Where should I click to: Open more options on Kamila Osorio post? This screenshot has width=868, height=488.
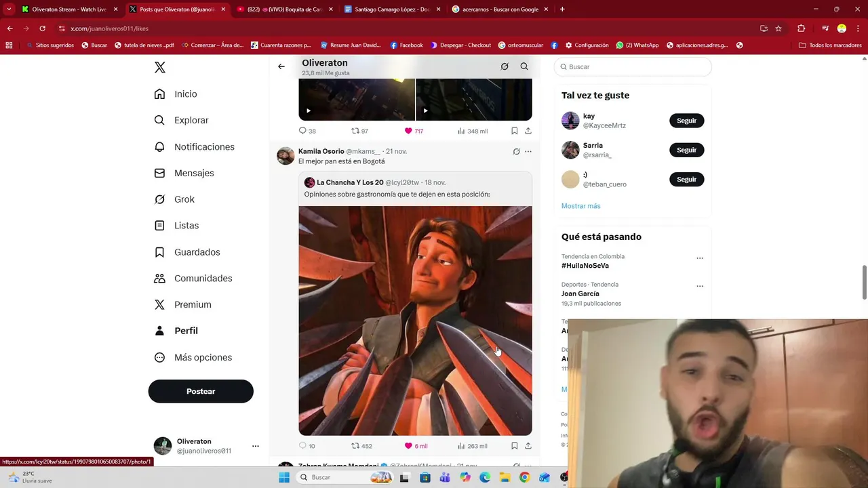[x=528, y=152]
